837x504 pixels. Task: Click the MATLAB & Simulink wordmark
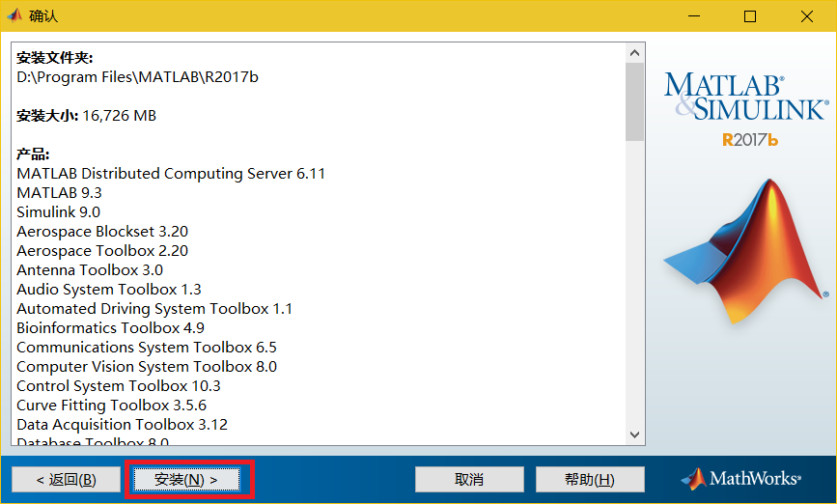click(x=744, y=97)
